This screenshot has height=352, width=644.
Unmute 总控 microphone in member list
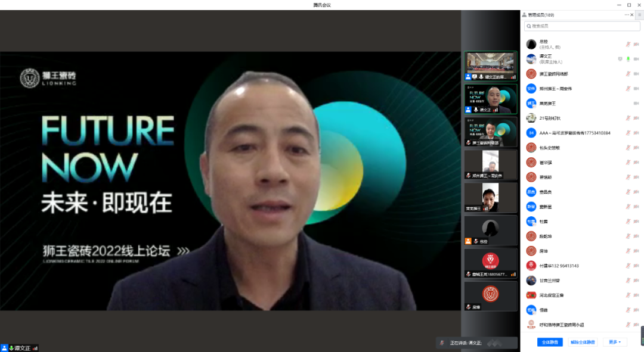(x=628, y=44)
